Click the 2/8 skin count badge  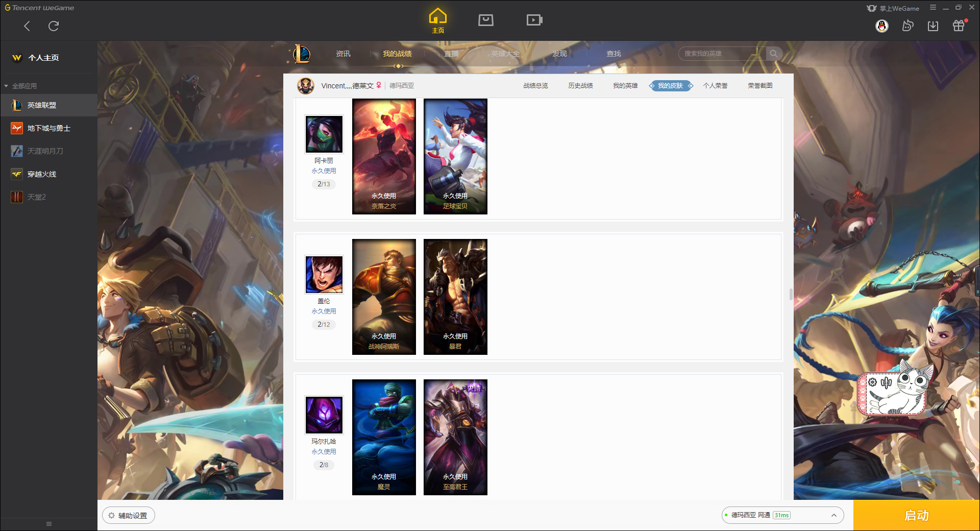pos(324,465)
